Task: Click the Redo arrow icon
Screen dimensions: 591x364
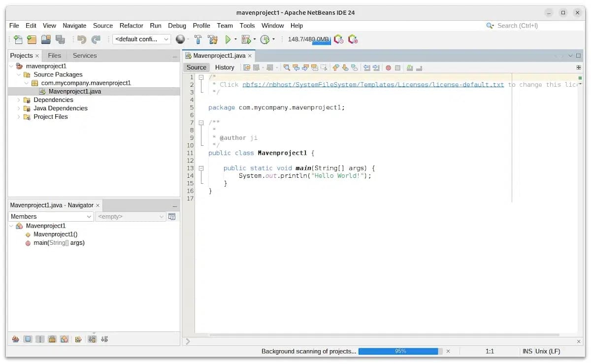Action: [x=96, y=39]
